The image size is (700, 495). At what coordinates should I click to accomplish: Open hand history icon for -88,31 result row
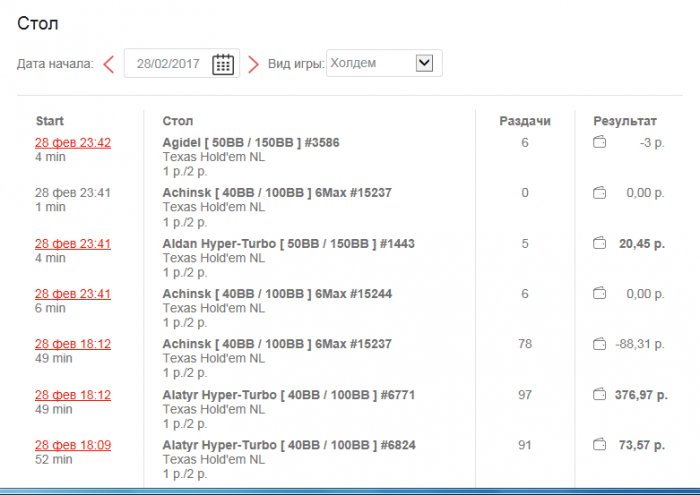599,344
